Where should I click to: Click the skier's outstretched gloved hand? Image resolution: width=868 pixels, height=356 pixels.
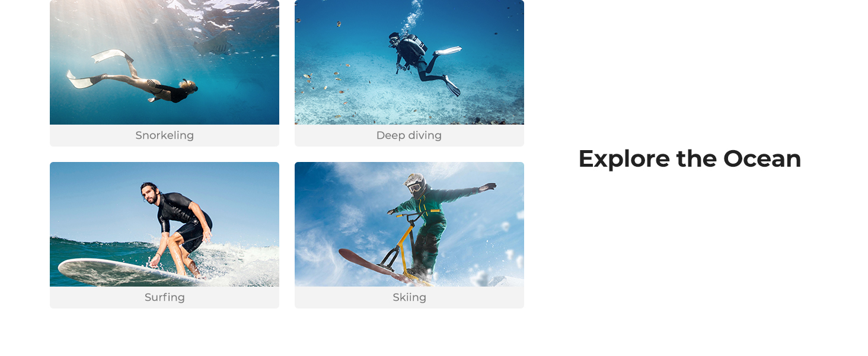[x=487, y=187]
